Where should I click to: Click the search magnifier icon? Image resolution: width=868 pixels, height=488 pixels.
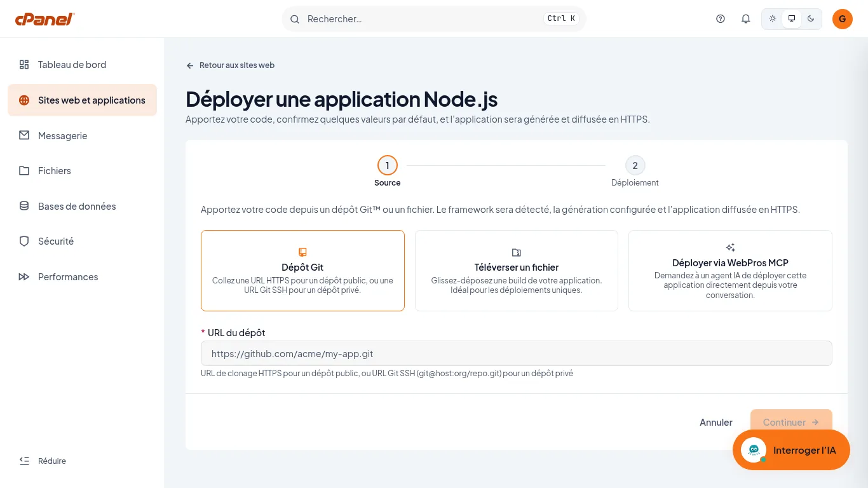295,19
